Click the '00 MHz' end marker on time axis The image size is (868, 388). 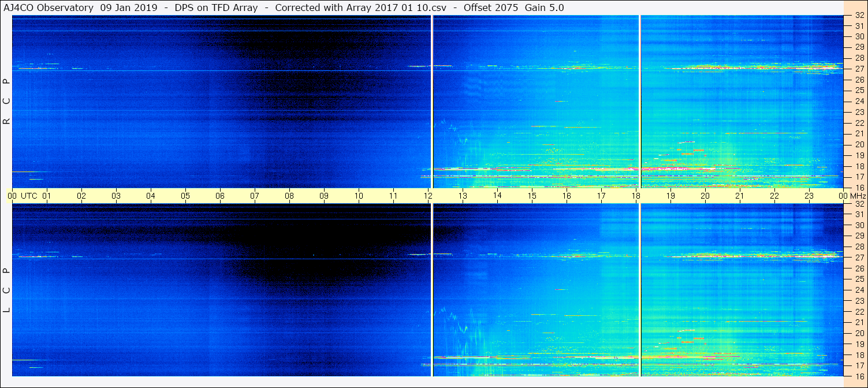pyautogui.click(x=851, y=196)
